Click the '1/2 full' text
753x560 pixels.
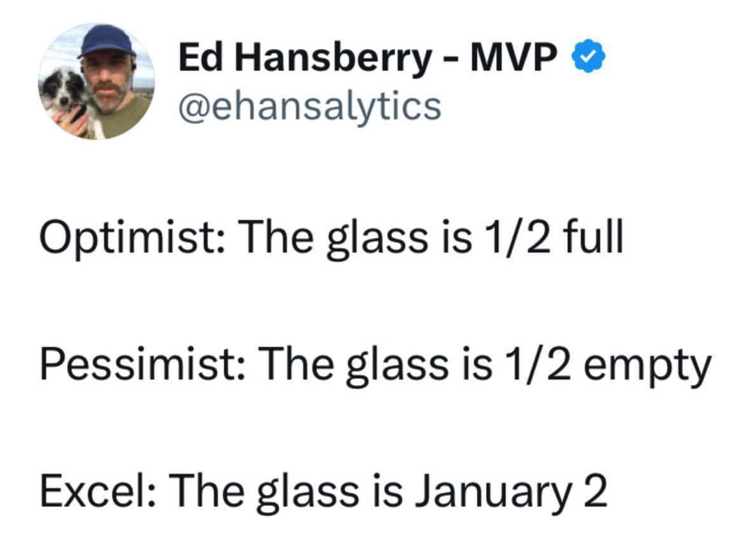[553, 237]
